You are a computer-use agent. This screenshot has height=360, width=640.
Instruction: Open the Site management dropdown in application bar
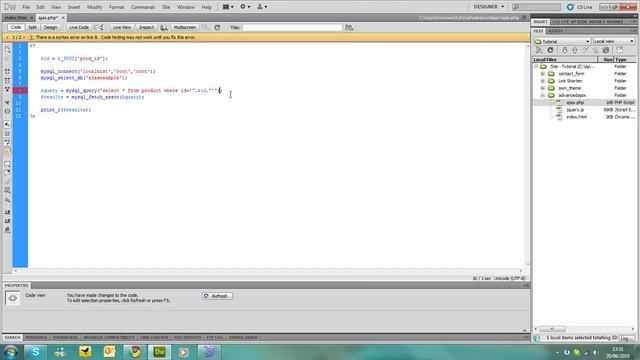click(x=262, y=7)
